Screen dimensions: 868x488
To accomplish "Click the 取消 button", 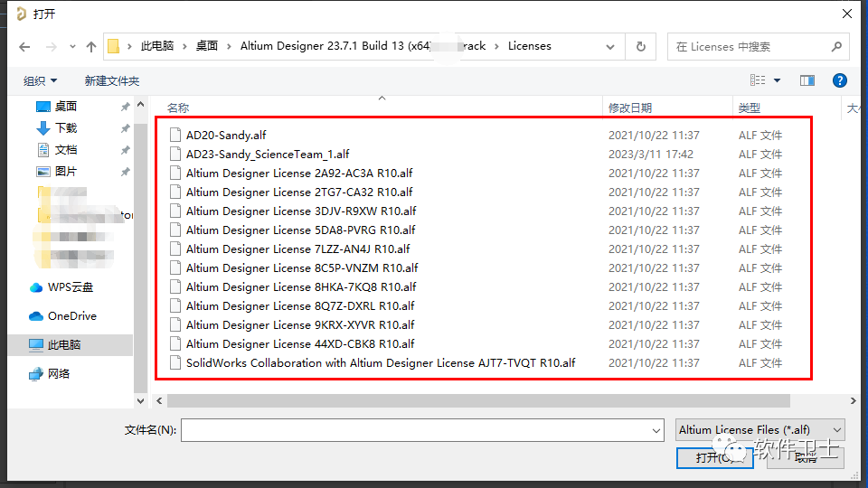I will click(806, 457).
